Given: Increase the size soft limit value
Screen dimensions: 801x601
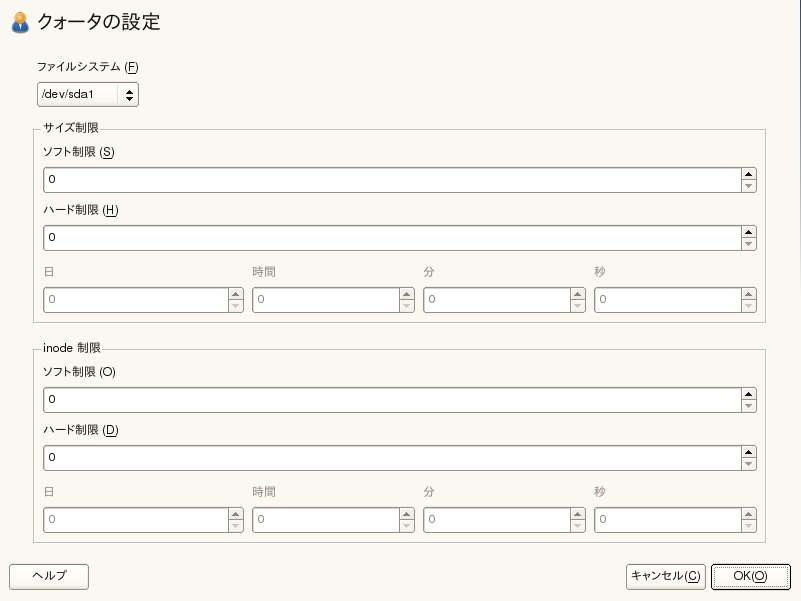Looking at the screenshot, I should pos(749,174).
